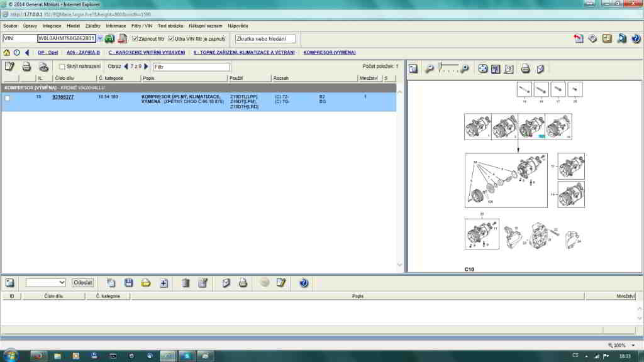This screenshot has height=362, width=644.
Task: Click the home icon in breadcrumb bar
Action: pos(7,52)
